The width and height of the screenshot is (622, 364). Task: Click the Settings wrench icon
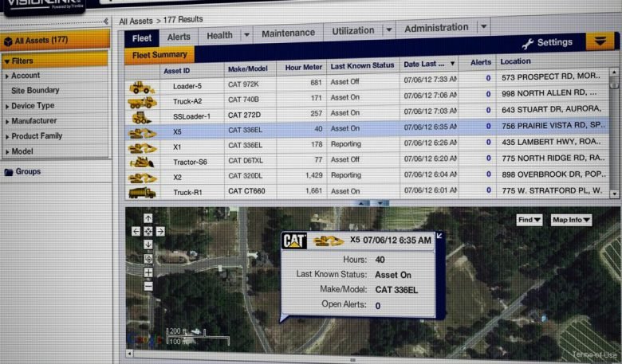[x=528, y=44]
